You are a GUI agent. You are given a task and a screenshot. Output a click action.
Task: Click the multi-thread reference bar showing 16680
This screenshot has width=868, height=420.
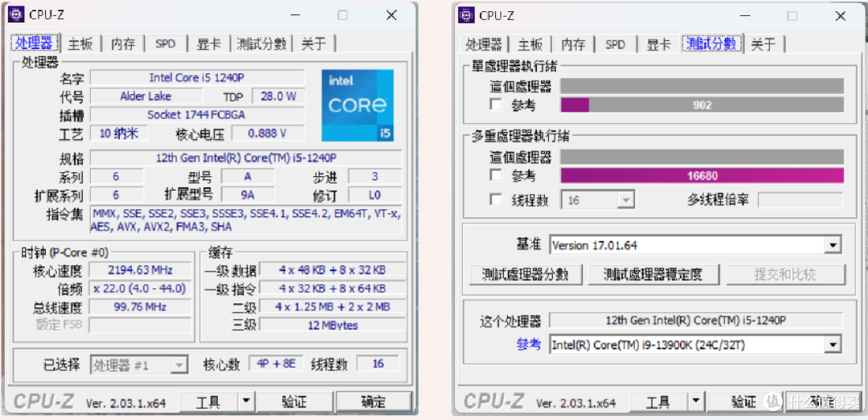pyautogui.click(x=702, y=175)
